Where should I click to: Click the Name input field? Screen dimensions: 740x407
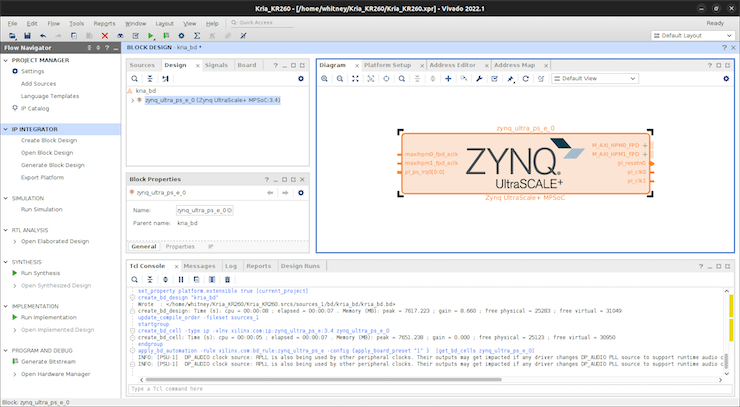(x=205, y=211)
